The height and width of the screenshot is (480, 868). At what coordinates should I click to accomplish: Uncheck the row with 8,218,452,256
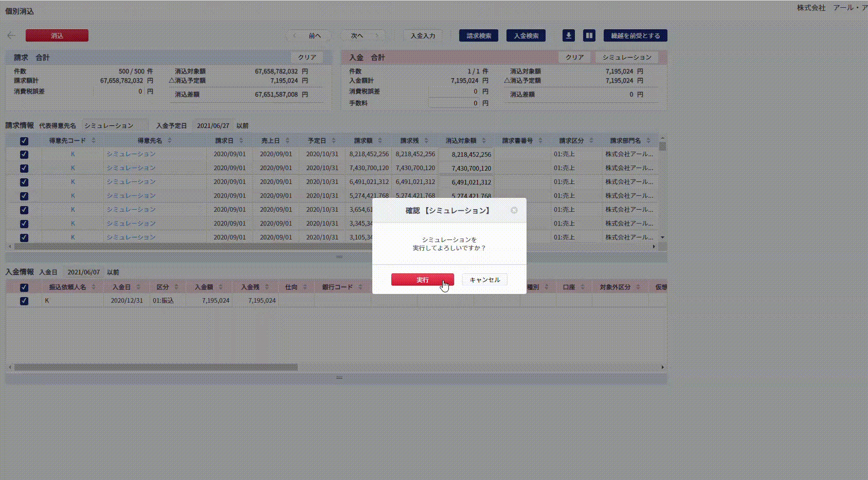point(24,154)
